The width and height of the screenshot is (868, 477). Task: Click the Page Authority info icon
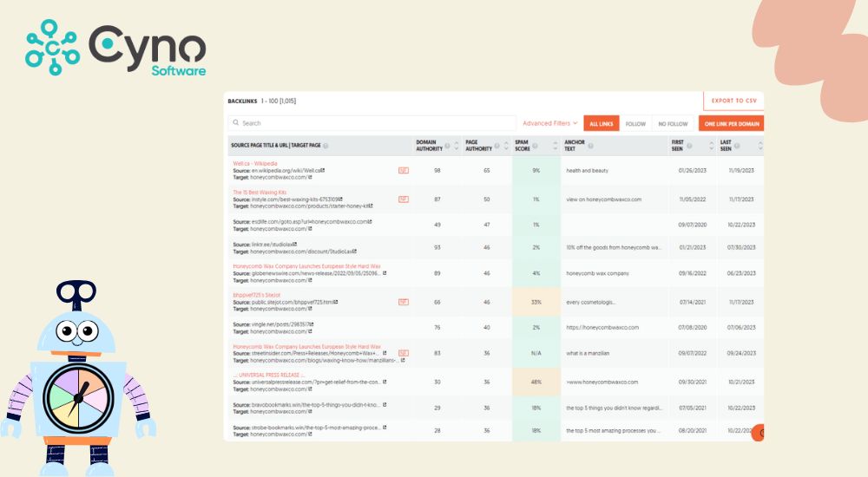[x=496, y=146]
